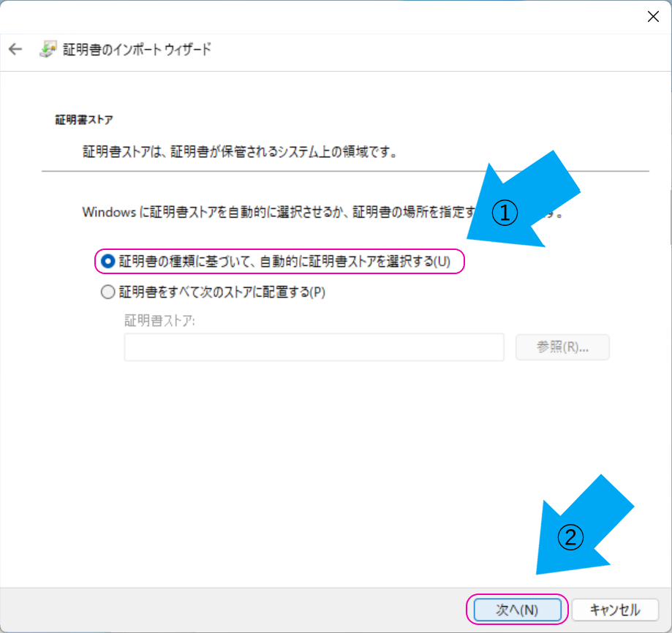Viewport: 672px width, 633px height.
Task: Click the 次へ(N) button
Action: click(x=517, y=610)
